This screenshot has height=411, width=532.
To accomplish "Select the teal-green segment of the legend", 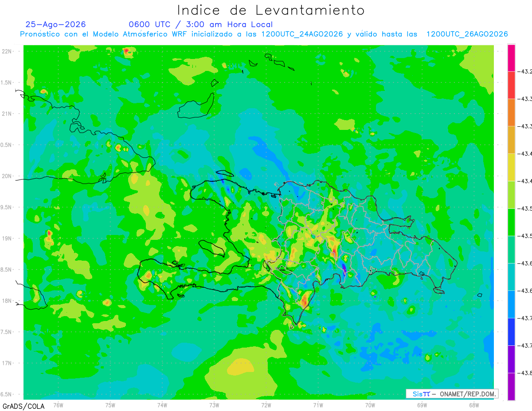I will coord(511,250).
